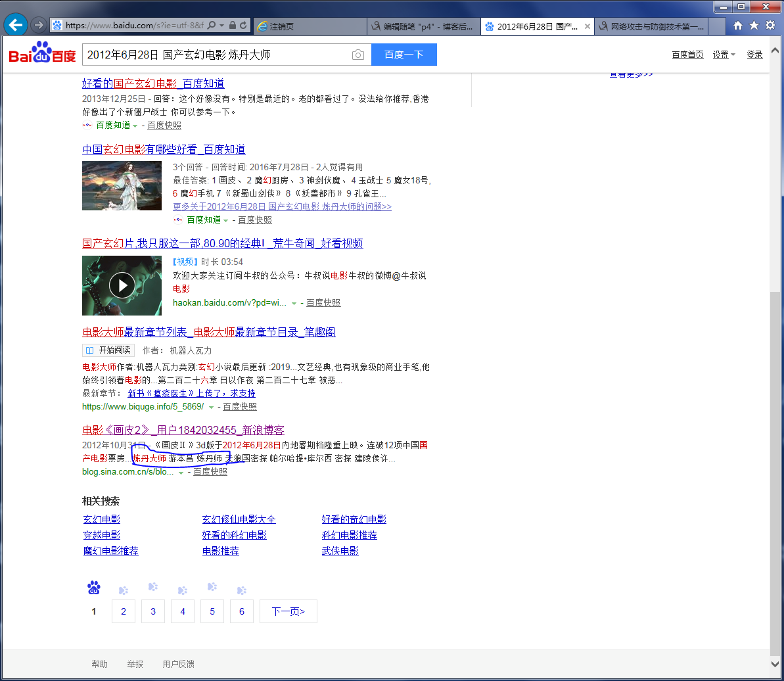784x681 pixels.
Task: Click the 百度一下 search button
Action: [x=404, y=55]
